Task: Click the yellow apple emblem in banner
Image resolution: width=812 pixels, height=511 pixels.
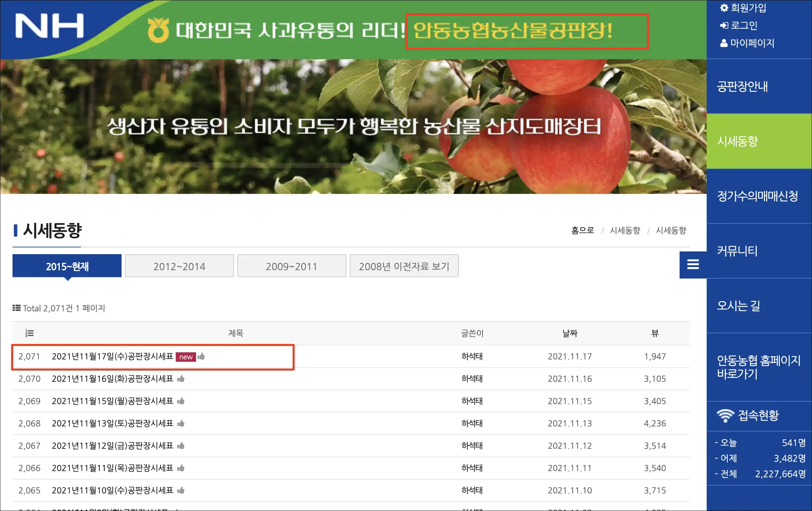Action: click(158, 30)
